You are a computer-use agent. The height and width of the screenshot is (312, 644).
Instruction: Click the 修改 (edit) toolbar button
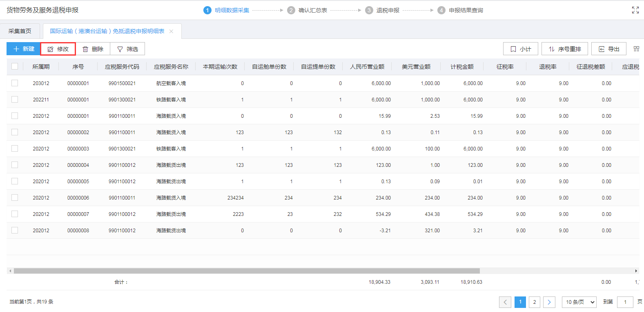pyautogui.click(x=58, y=49)
